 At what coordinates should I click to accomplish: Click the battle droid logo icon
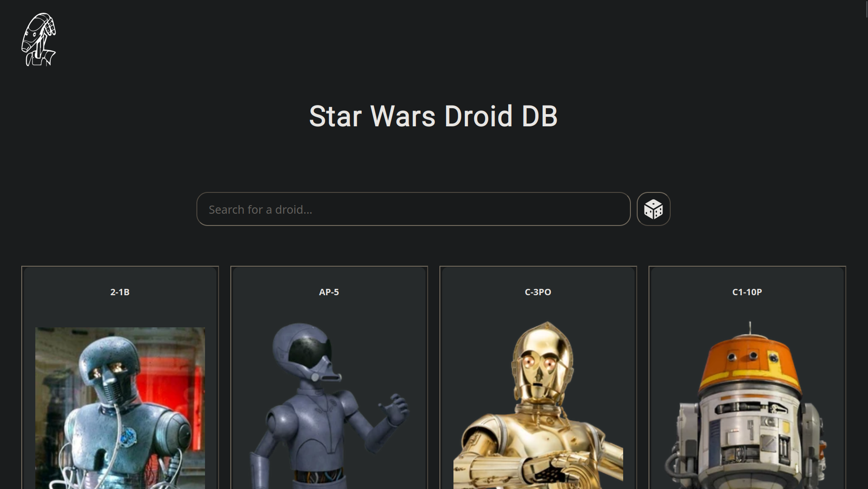click(38, 39)
